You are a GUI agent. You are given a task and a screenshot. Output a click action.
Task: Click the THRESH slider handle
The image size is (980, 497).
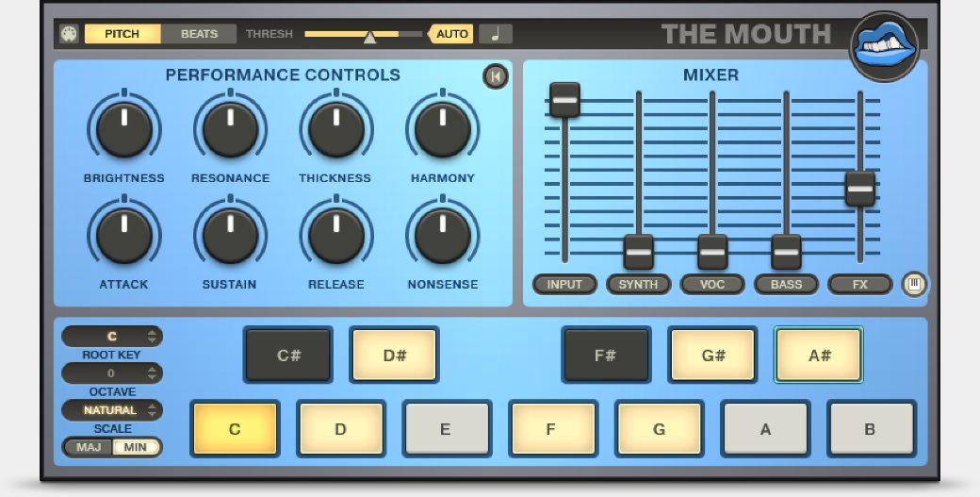pos(370,37)
